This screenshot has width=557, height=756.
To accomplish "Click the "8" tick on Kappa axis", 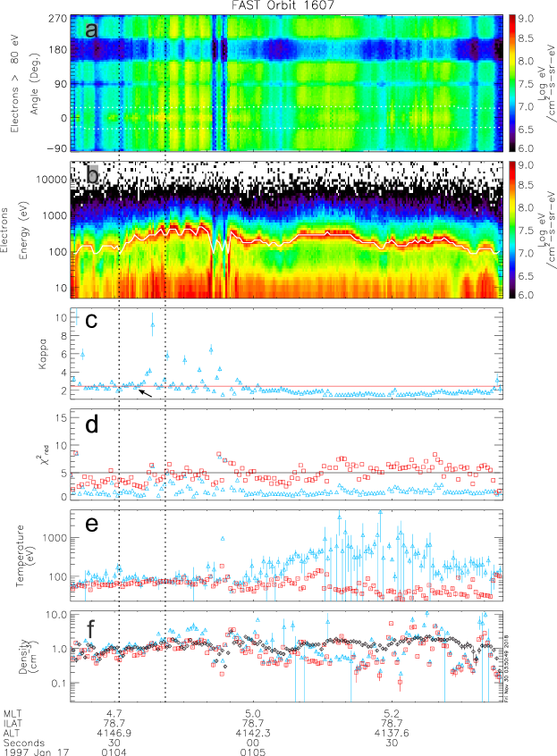I will pyautogui.click(x=63, y=336).
